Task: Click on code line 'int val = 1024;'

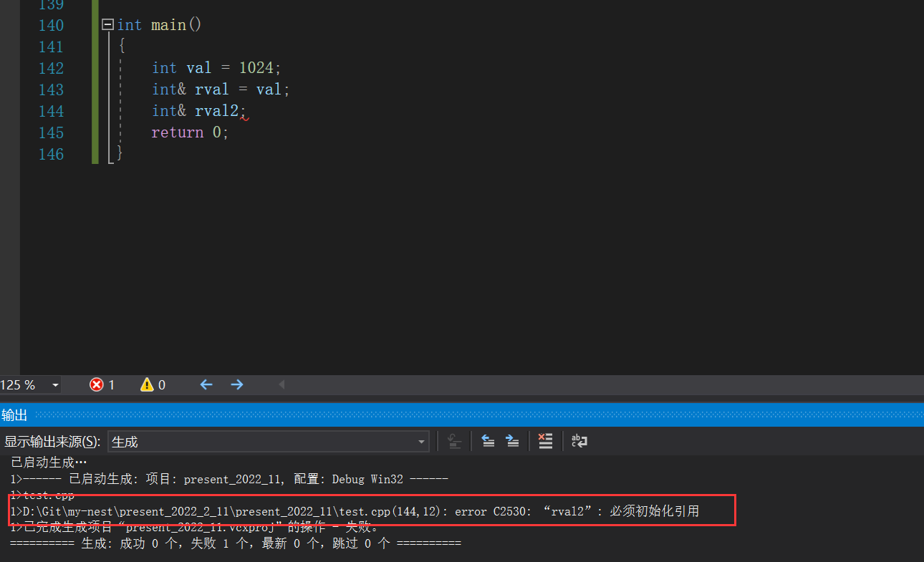Action: pyautogui.click(x=216, y=68)
